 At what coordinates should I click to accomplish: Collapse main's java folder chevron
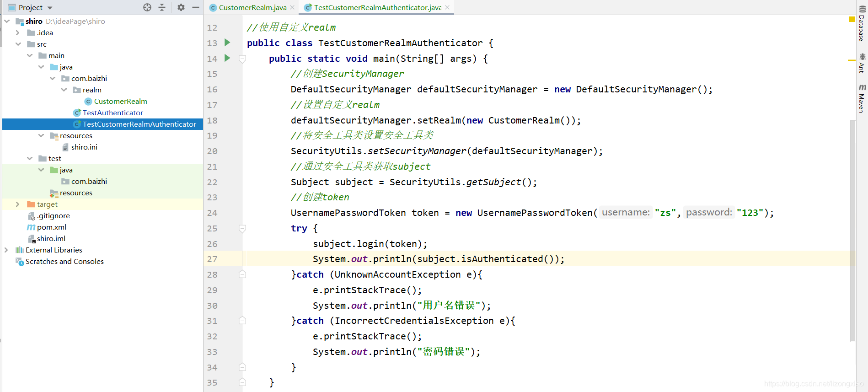tap(41, 67)
